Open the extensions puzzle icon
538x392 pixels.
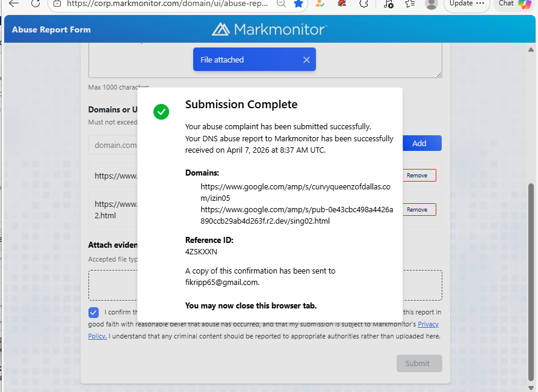click(x=363, y=4)
